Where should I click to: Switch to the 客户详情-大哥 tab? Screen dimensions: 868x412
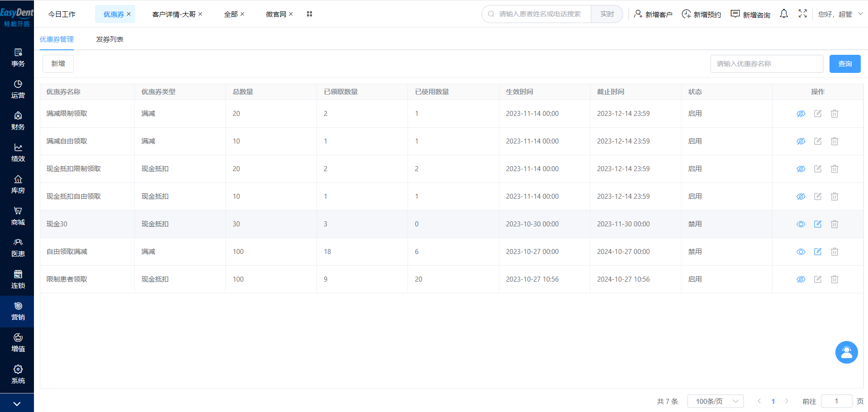[x=174, y=14]
